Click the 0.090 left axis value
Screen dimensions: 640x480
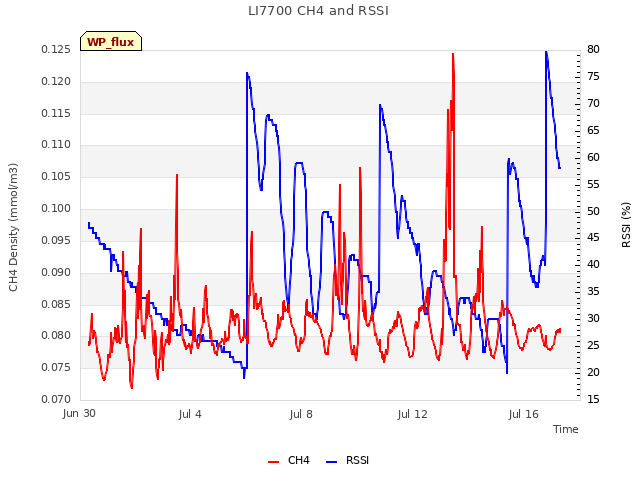coord(56,272)
